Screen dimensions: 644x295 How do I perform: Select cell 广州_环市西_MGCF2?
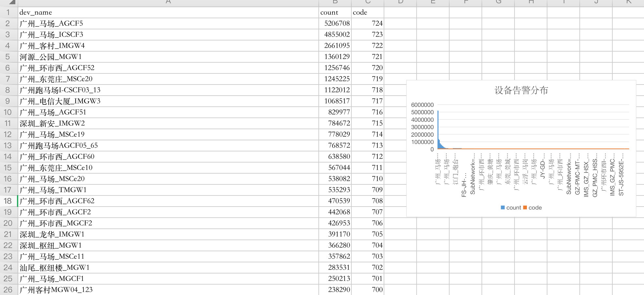coord(168,223)
